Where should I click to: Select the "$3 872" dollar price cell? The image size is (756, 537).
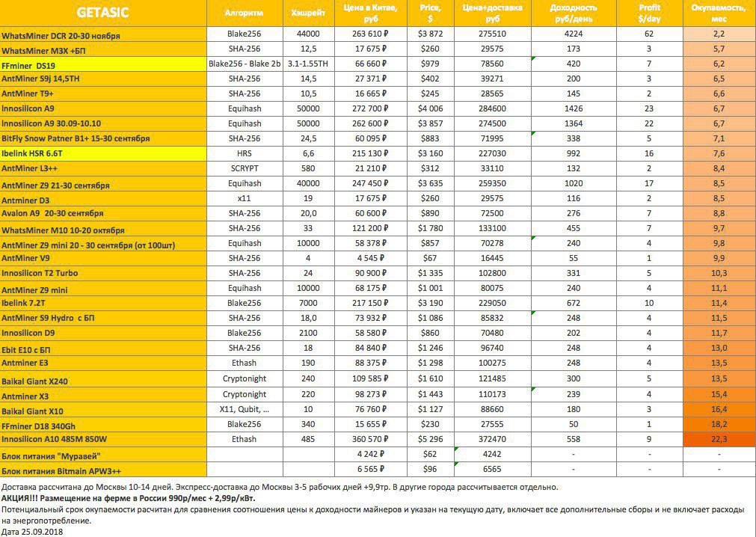point(430,34)
